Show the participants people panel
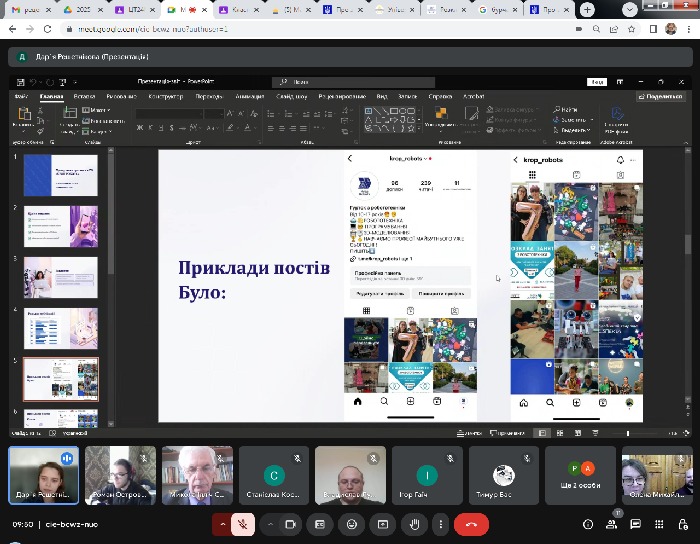700x544 pixels. (613, 524)
